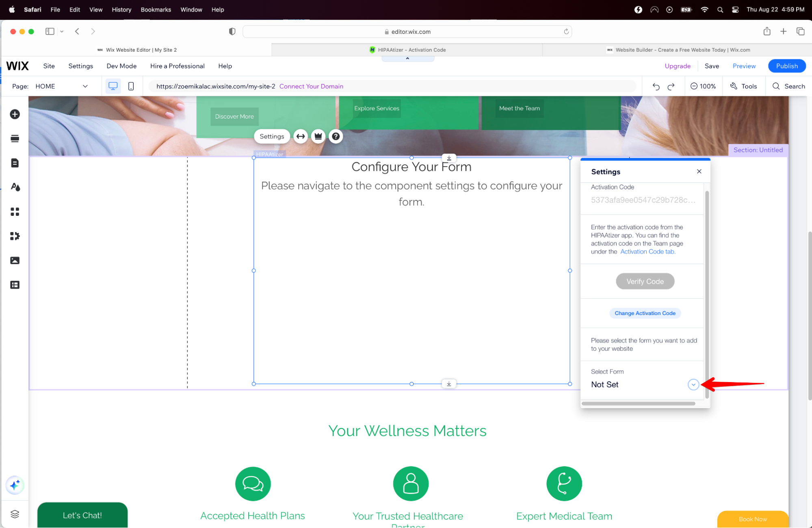Click Change Activation Code button
The image size is (812, 528).
645,313
